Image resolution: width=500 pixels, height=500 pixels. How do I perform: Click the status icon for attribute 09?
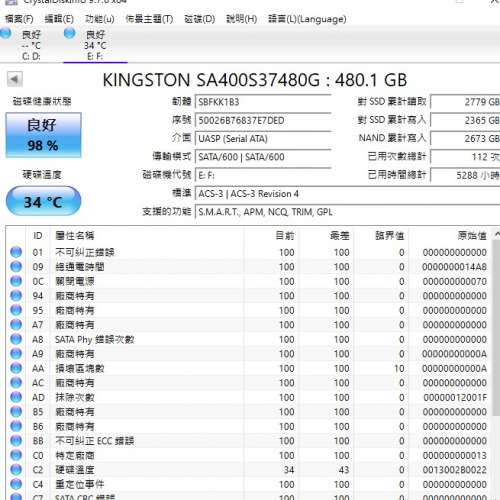click(x=16, y=267)
